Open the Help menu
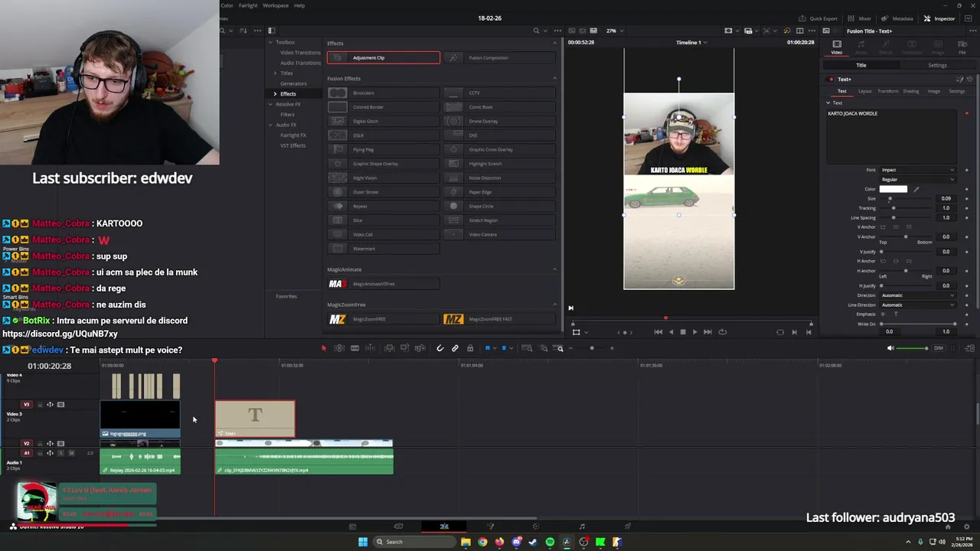980x551 pixels. tap(299, 5)
